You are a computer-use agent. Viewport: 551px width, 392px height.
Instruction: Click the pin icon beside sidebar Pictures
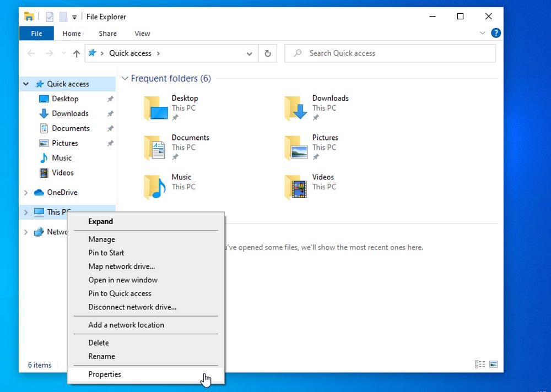pyautogui.click(x=110, y=143)
